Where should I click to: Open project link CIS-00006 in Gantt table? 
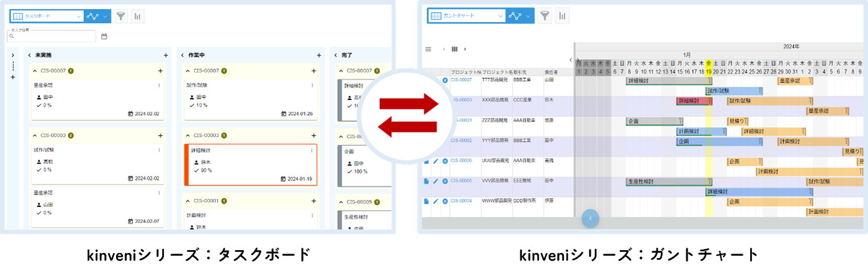click(461, 161)
